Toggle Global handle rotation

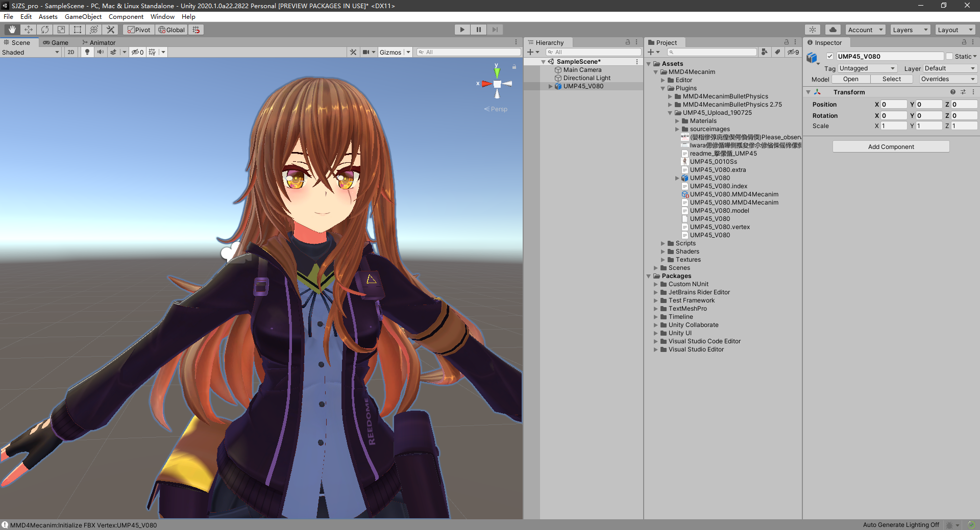pyautogui.click(x=171, y=30)
